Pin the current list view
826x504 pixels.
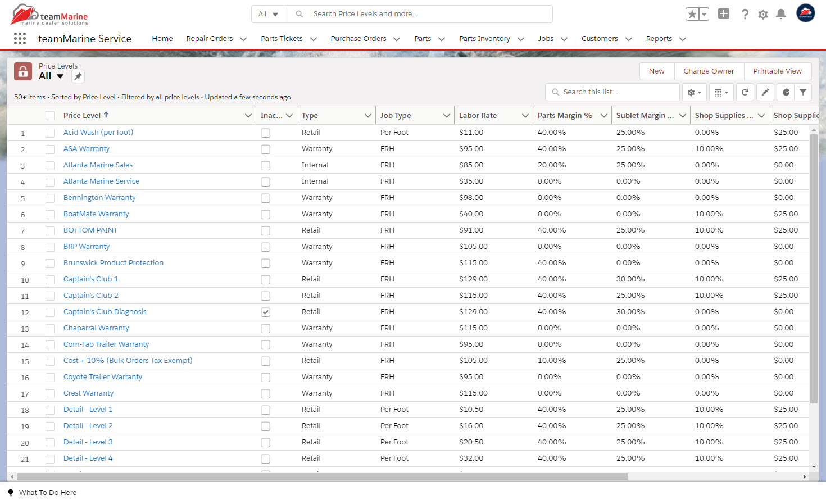[78, 76]
